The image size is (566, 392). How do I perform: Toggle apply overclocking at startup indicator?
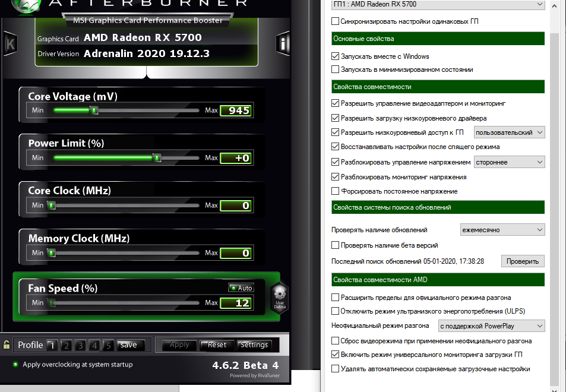(15, 364)
